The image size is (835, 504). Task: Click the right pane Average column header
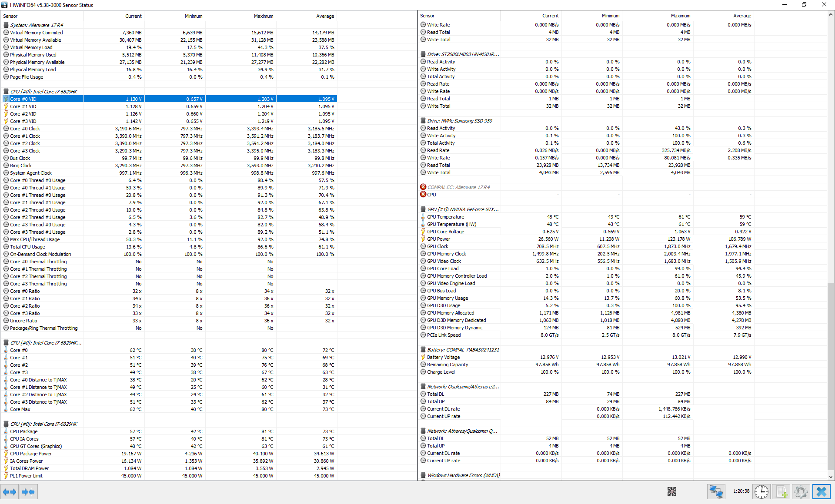[x=742, y=16]
